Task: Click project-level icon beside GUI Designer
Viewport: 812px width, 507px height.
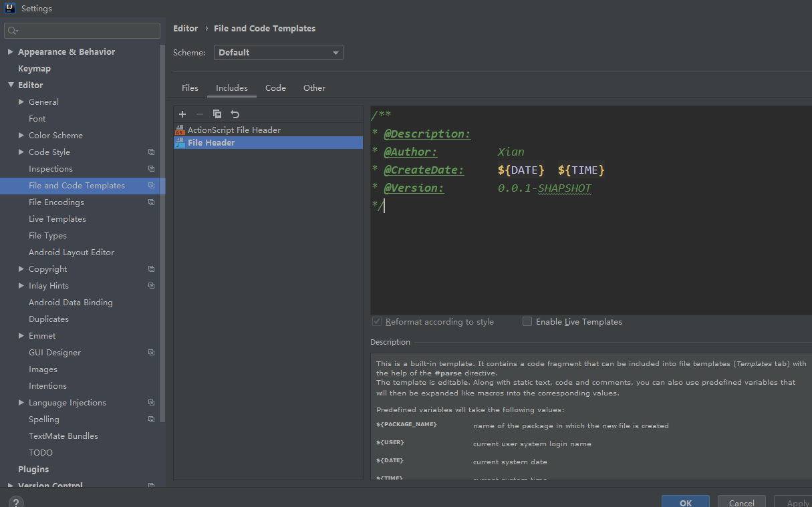Action: click(x=151, y=353)
